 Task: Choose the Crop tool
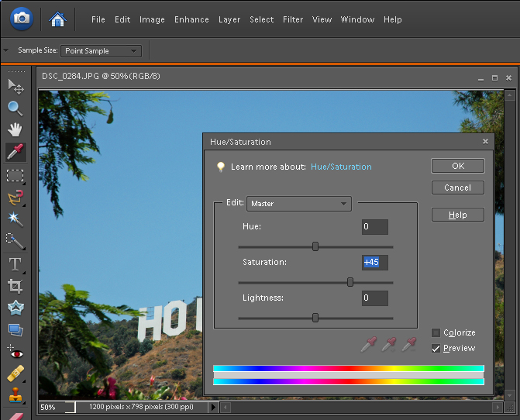[15, 286]
